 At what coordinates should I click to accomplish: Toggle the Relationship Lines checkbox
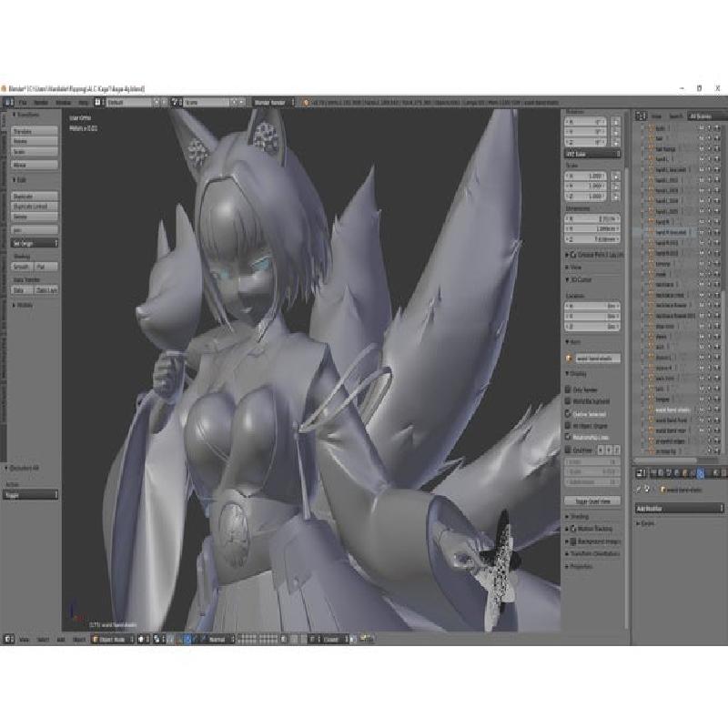568,437
